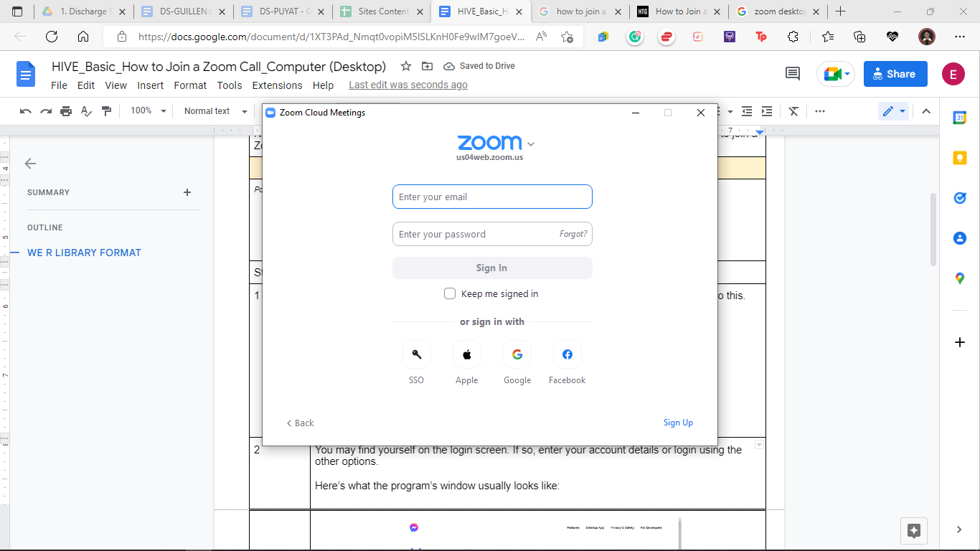980x551 pixels.
Task: Click the Enter your email field
Action: point(492,197)
